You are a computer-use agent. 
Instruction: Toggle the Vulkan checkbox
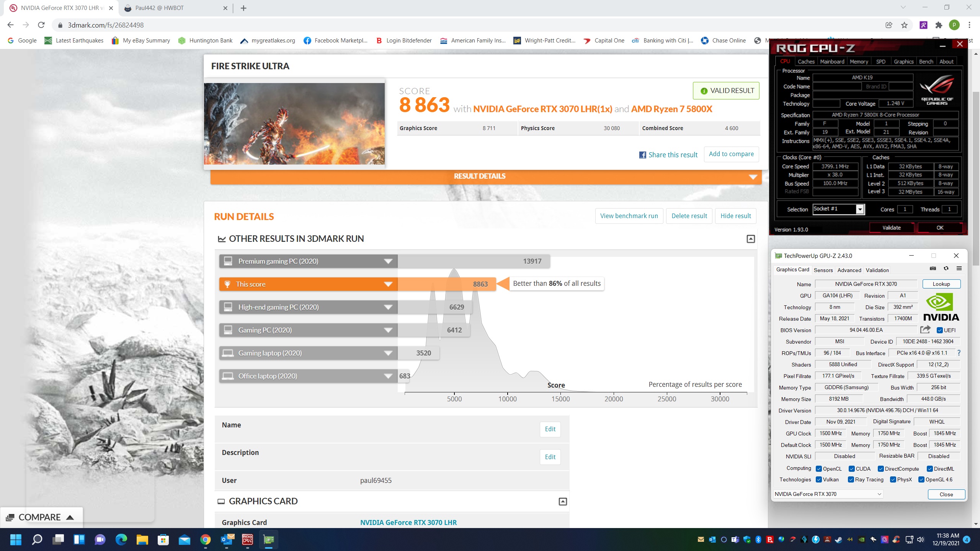[x=819, y=479]
